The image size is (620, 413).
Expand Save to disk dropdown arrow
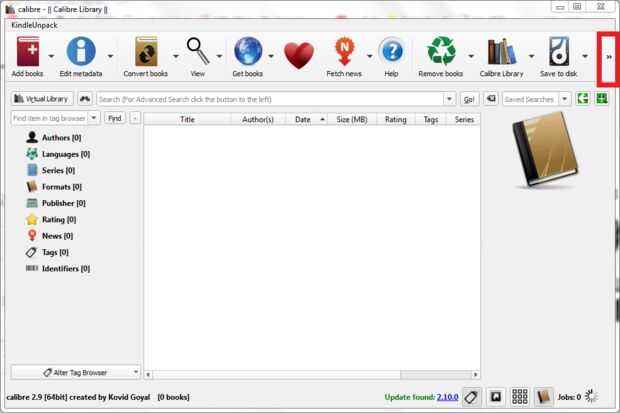585,56
